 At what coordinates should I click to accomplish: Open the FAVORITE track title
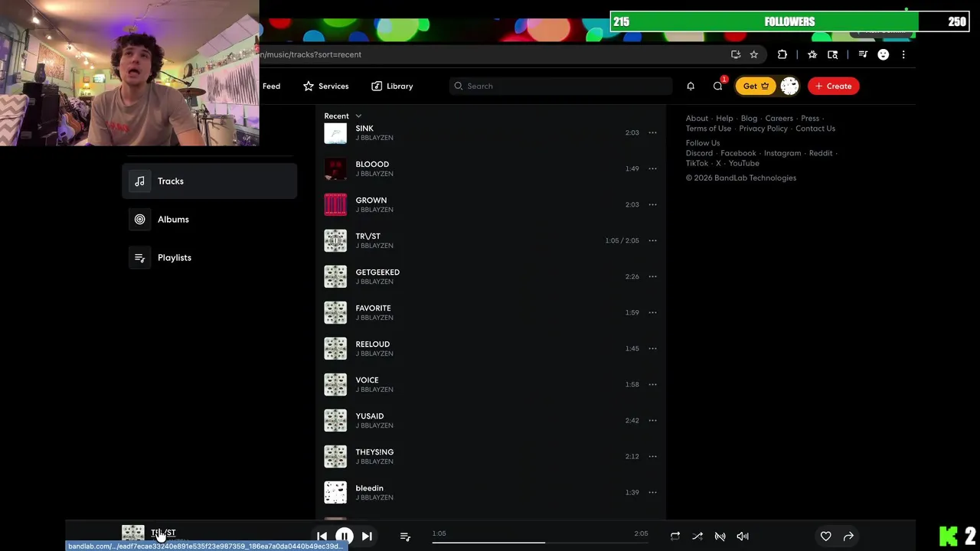[x=373, y=308]
